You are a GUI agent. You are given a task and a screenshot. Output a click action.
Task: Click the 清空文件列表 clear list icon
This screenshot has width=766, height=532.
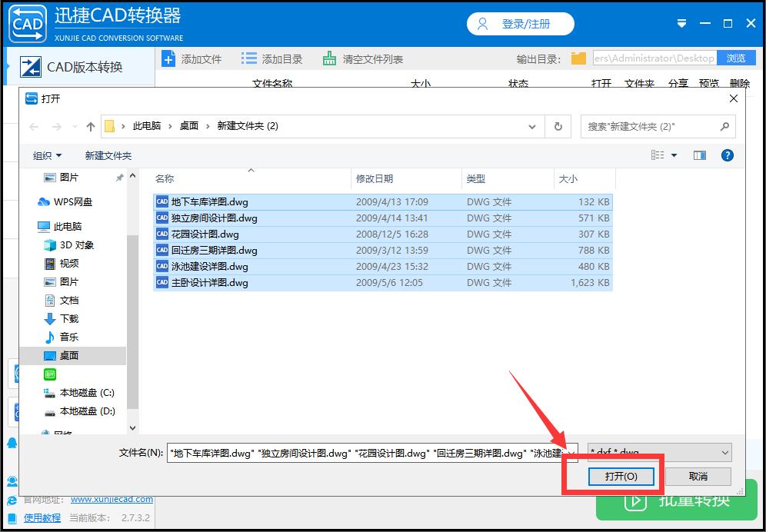[x=329, y=58]
